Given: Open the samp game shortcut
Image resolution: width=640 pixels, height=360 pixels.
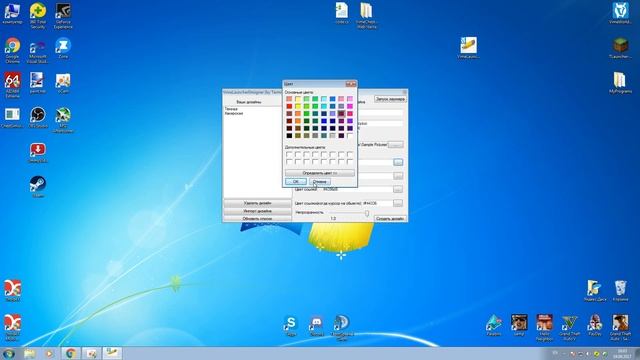Looking at the screenshot, I should point(519,325).
